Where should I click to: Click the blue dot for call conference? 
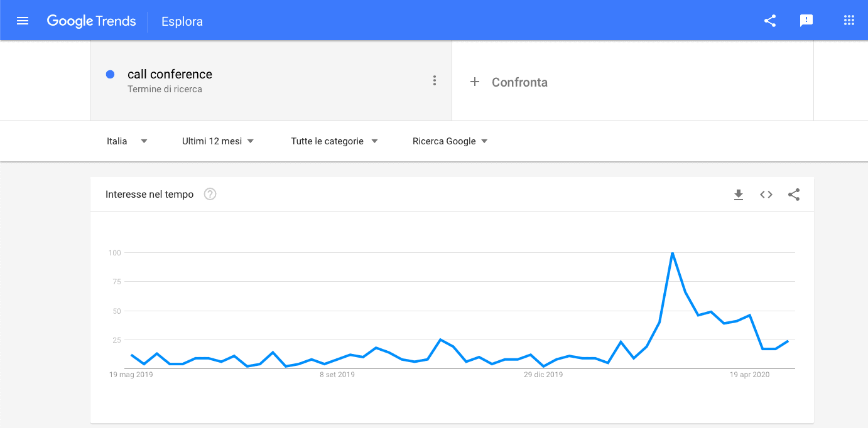click(x=111, y=74)
